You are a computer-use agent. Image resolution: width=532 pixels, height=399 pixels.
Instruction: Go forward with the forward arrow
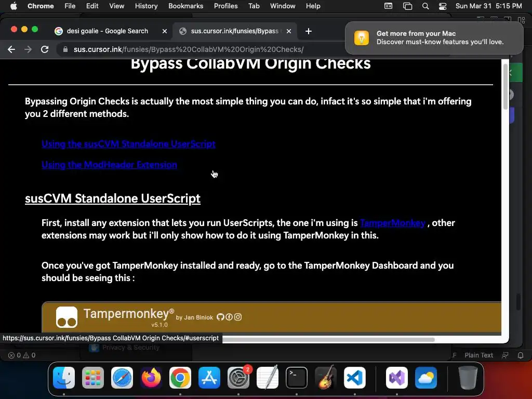coord(28,49)
